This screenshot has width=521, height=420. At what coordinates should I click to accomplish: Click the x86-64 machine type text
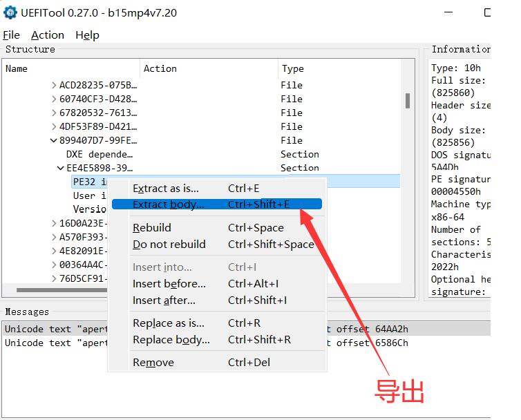click(x=448, y=217)
